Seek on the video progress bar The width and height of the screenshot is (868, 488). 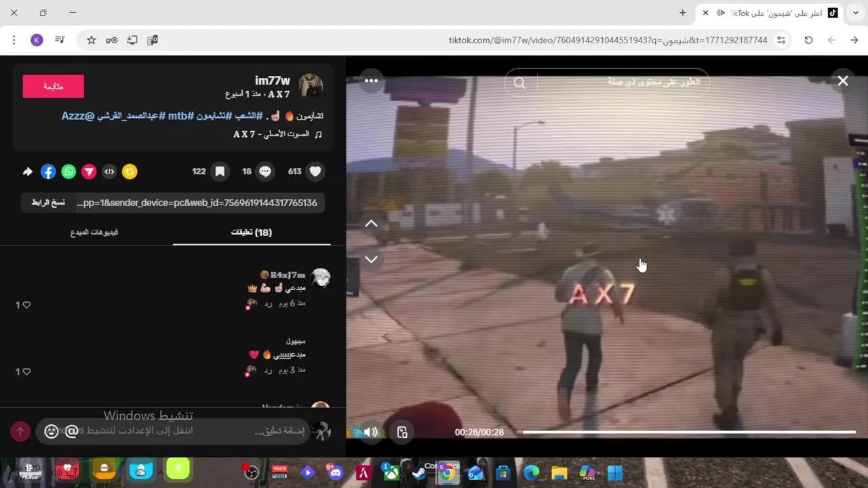pyautogui.click(x=689, y=432)
